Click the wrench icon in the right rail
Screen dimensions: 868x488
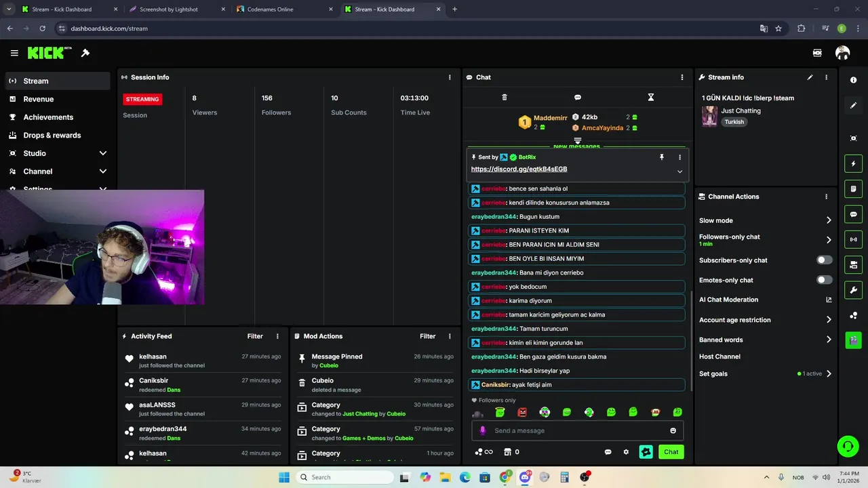[853, 290]
